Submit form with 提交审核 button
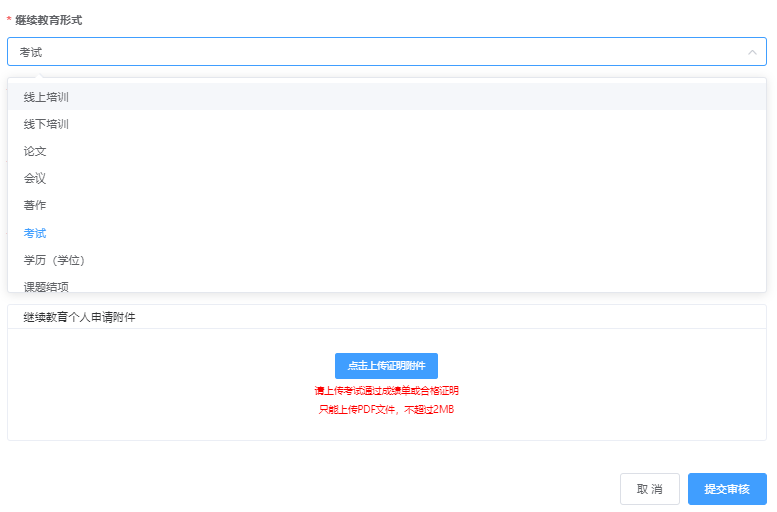777x512 pixels. point(727,489)
